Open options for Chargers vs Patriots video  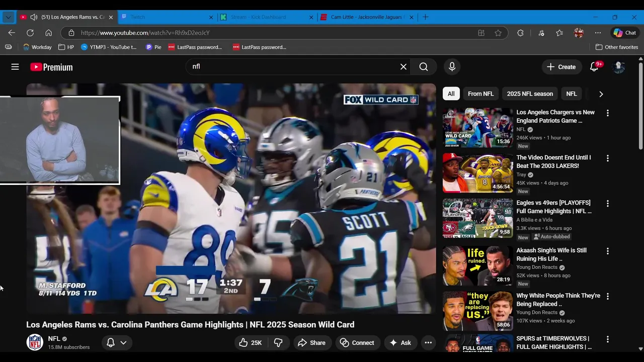pyautogui.click(x=608, y=113)
